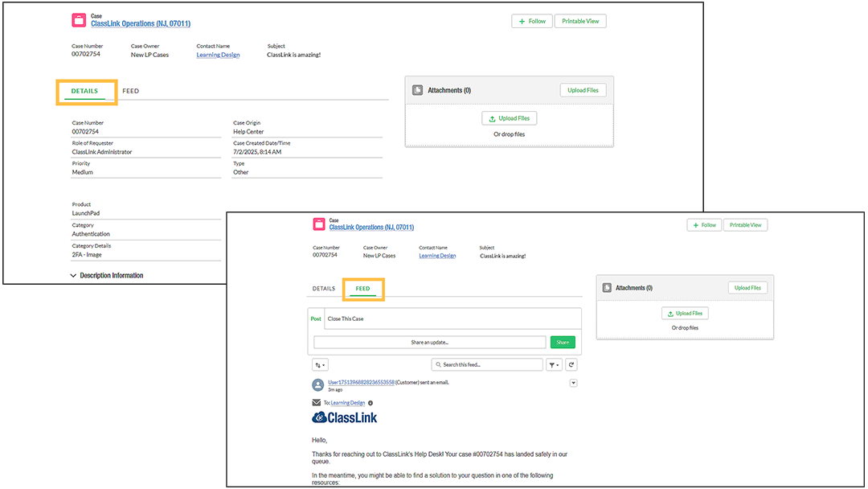
Task: Click Attachments panel icon in Feed view
Action: 607,288
